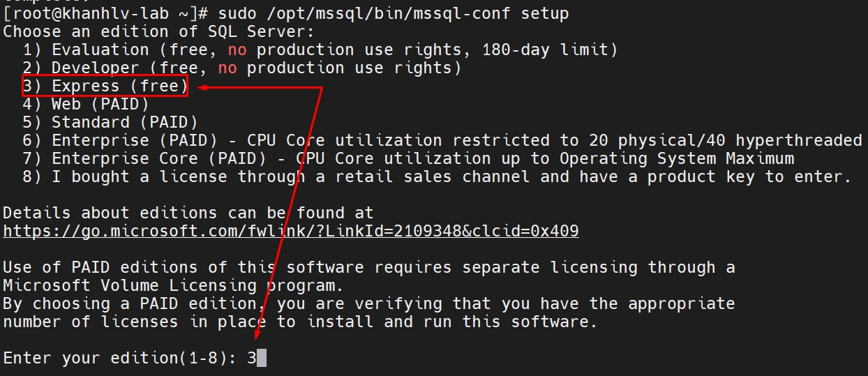Screen dimensions: 868x376
Task: Click the "Use of PAID editions" sentence
Action: tap(368, 268)
